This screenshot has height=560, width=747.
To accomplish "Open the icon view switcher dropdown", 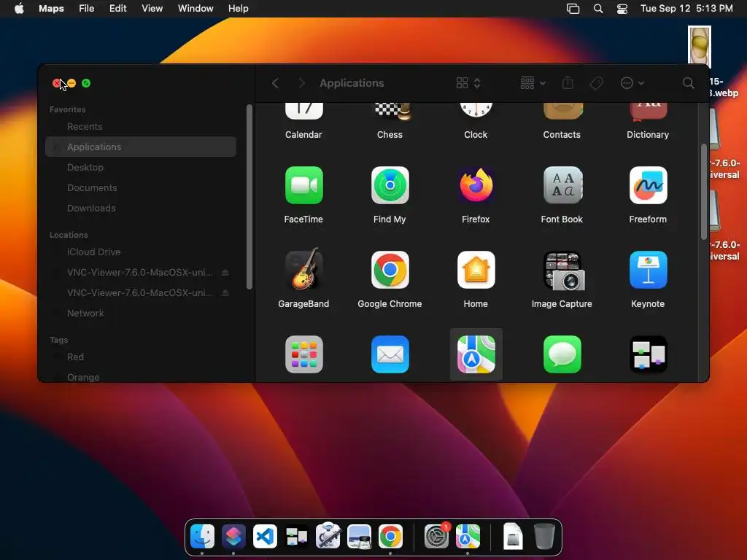I will click(x=468, y=83).
